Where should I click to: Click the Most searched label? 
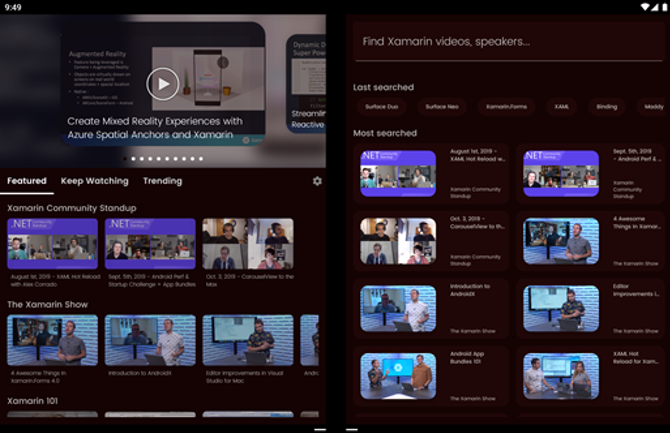[385, 133]
